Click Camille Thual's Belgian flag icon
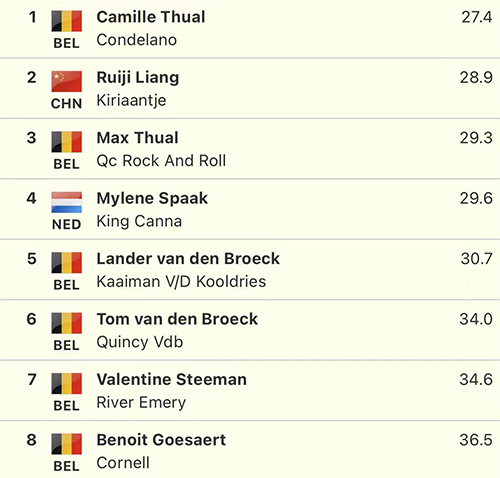This screenshot has width=500, height=478. [x=67, y=21]
